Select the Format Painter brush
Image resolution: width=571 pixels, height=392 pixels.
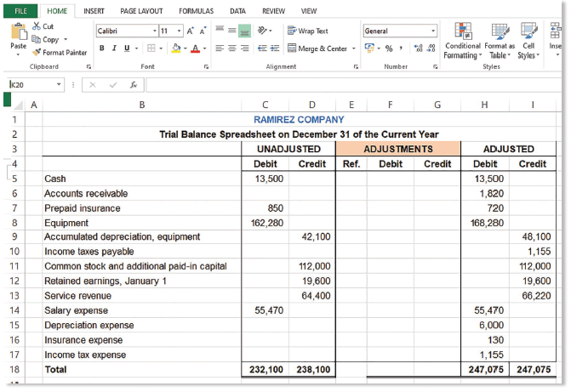click(x=37, y=53)
